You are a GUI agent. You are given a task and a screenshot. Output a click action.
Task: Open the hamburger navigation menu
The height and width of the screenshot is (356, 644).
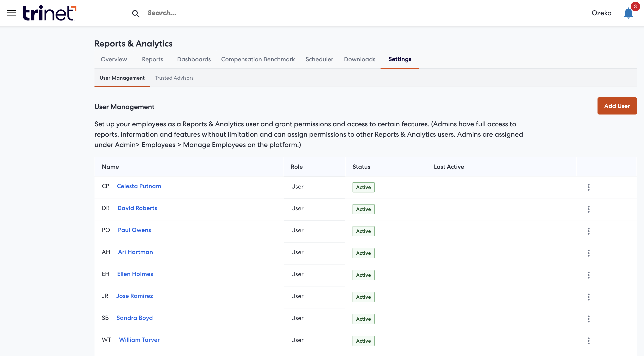point(11,13)
